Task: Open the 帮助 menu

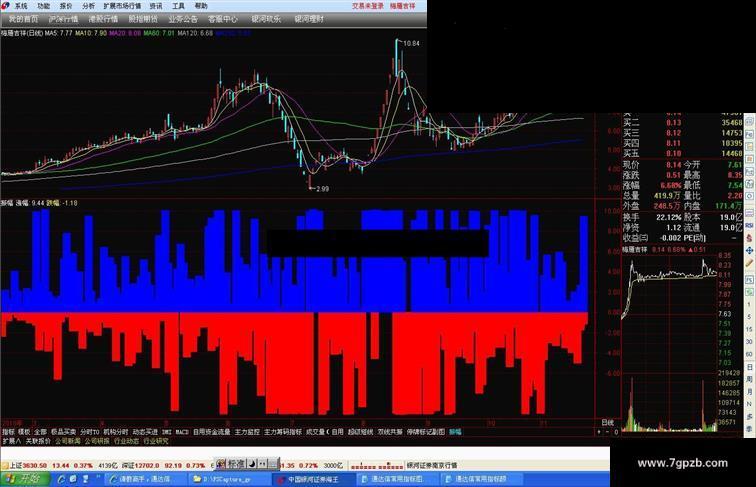Action: tap(201, 6)
